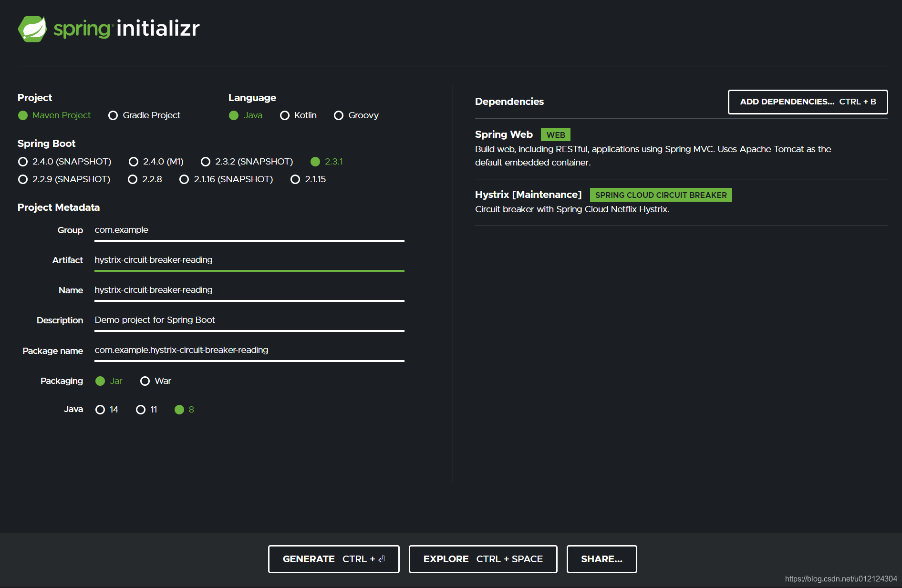
Task: Select Jar packaging option
Action: click(109, 381)
